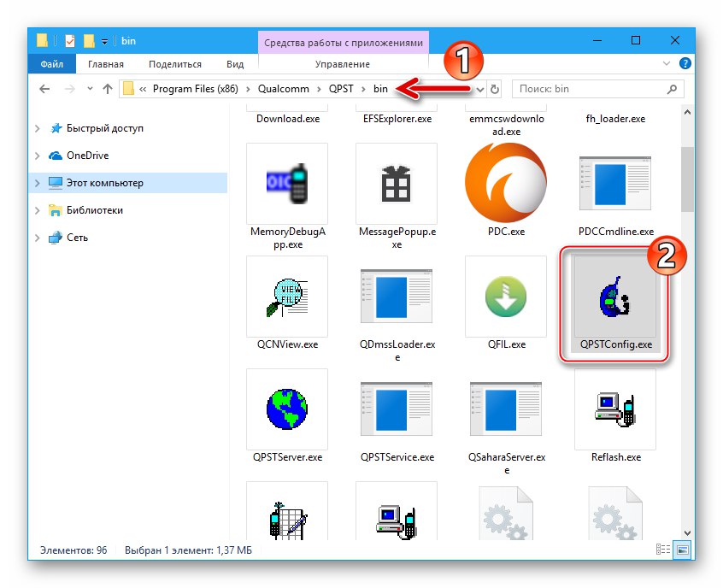723x588 pixels.
Task: Open the quick access toolbar dropdown
Action: point(104,42)
